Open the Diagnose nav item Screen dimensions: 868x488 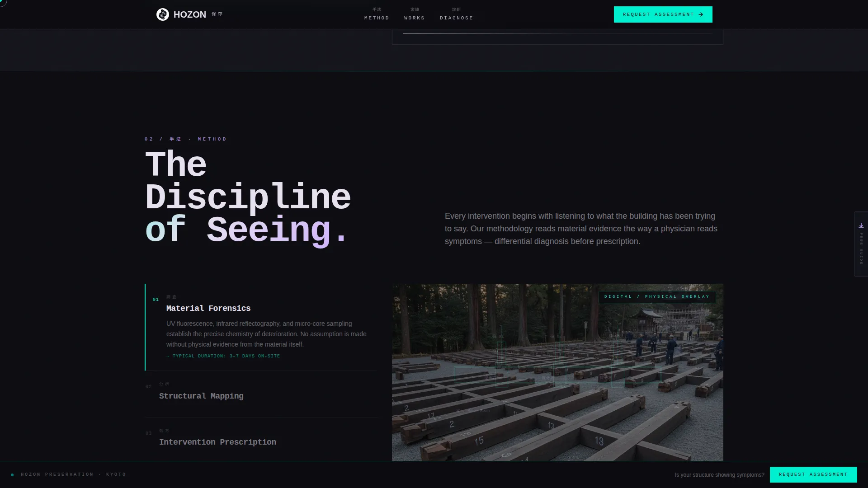click(x=456, y=14)
